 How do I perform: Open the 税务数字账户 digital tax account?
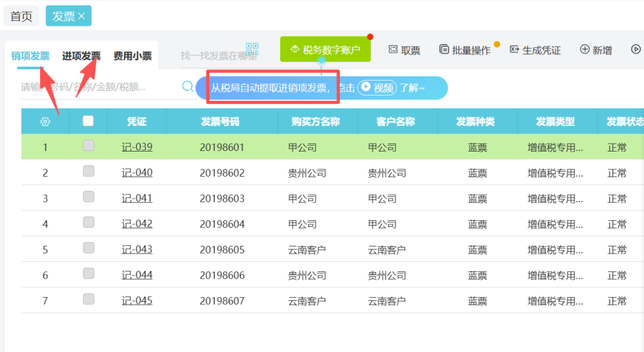[326, 49]
